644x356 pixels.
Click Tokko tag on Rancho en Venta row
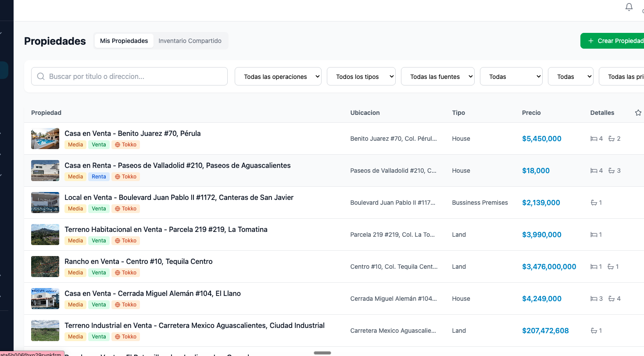(x=125, y=273)
